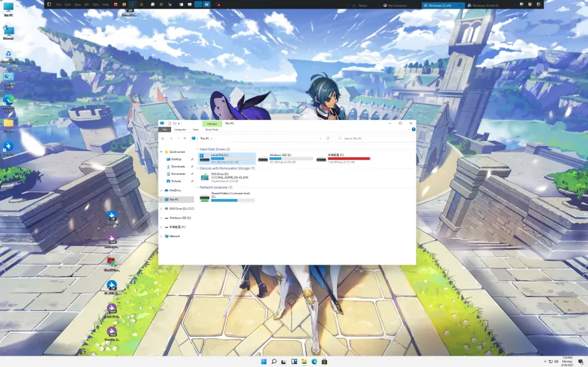Open the address bar history dropdown
The width and height of the screenshot is (588, 367).
(x=320, y=139)
